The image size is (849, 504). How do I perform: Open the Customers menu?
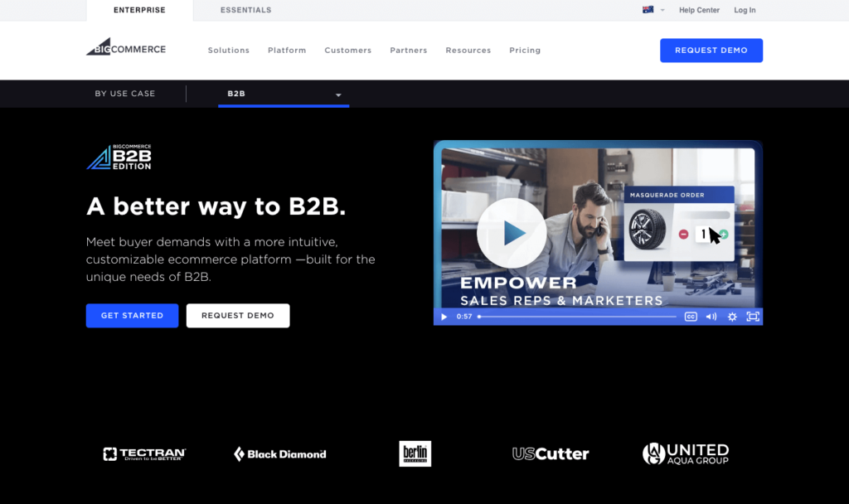click(x=348, y=51)
